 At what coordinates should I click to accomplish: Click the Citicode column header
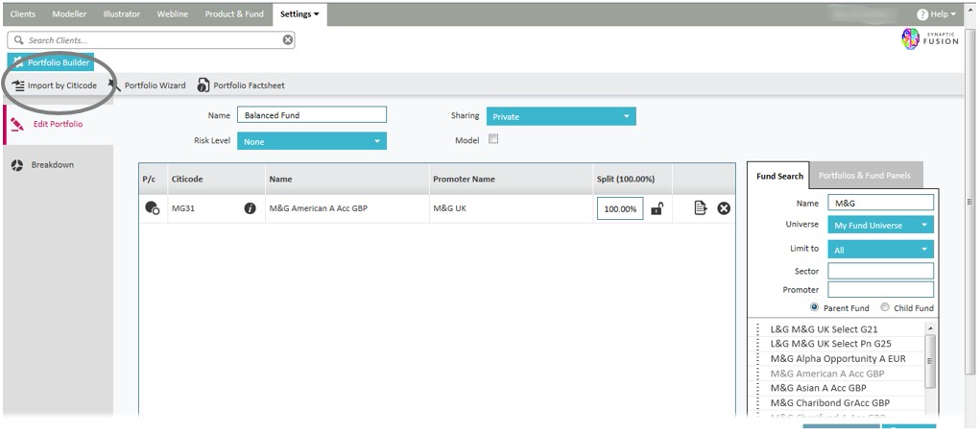coord(216,179)
